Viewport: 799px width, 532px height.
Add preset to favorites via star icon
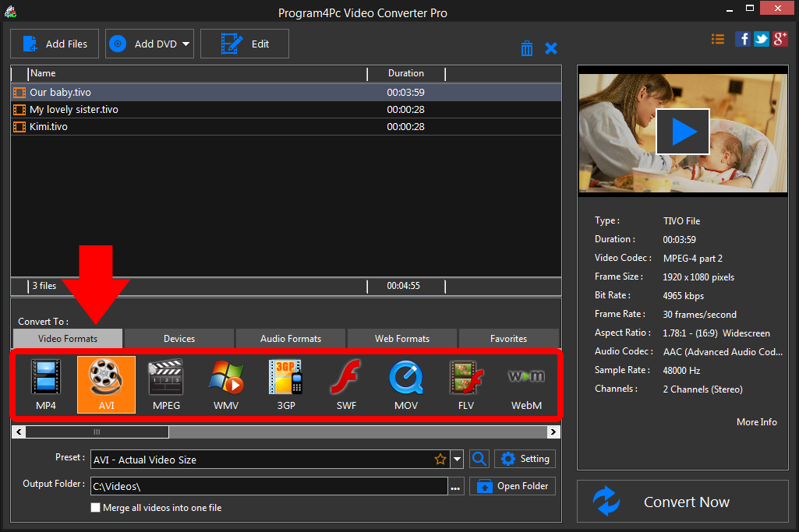440,460
